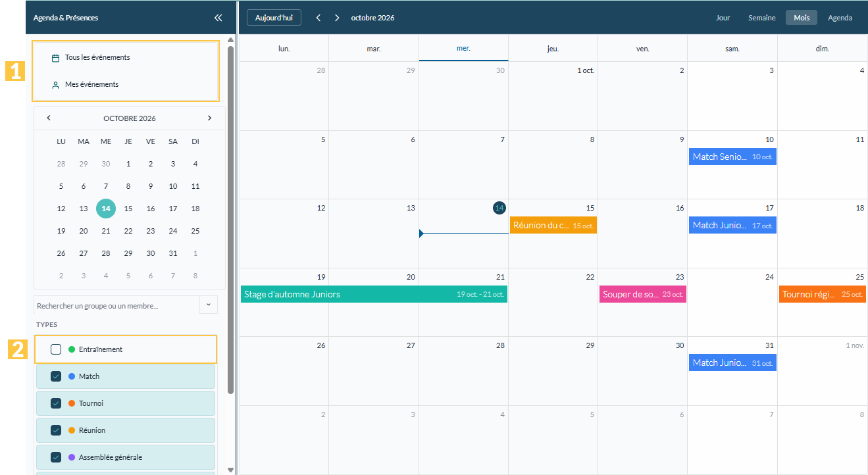Image resolution: width=868 pixels, height=475 pixels.
Task: Click the Aujourd'hui button
Action: tap(274, 18)
